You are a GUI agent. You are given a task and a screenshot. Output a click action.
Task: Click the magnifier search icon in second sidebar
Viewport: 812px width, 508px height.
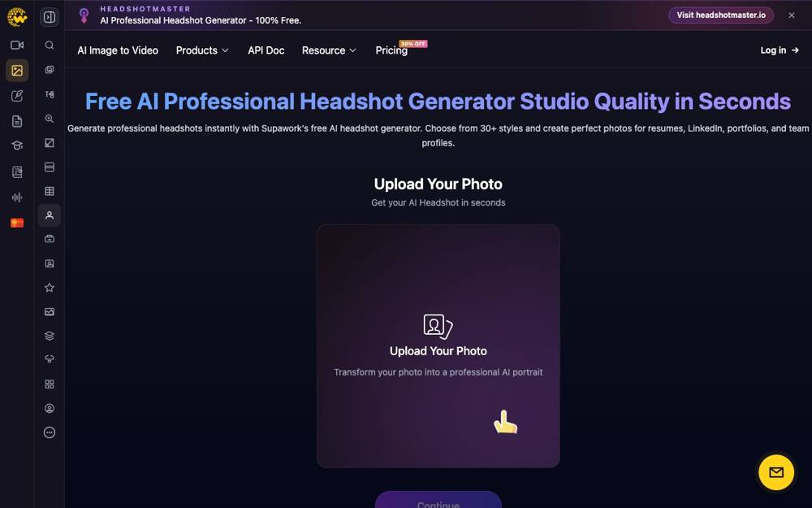[50, 45]
